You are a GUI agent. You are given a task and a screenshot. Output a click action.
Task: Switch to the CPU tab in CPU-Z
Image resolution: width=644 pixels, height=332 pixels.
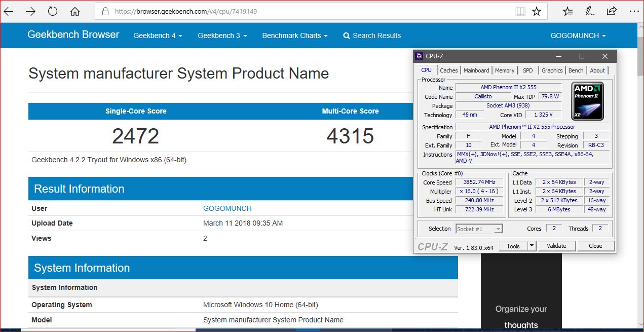[x=427, y=70]
